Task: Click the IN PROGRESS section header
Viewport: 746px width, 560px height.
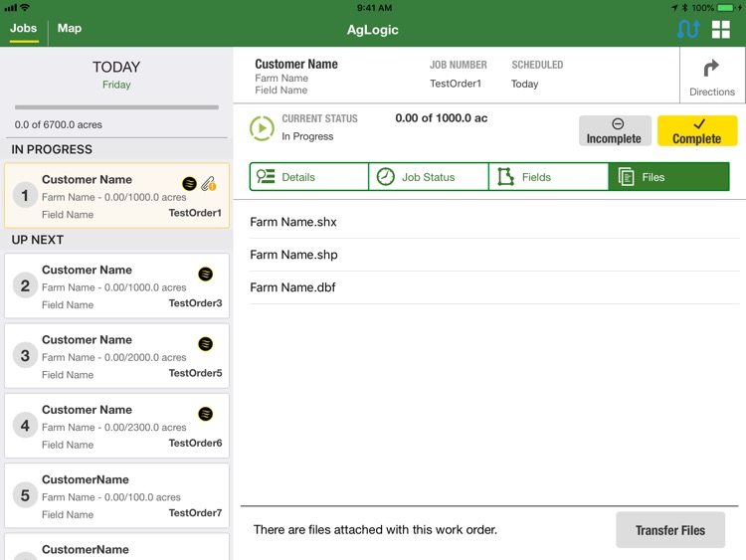Action: (x=52, y=149)
